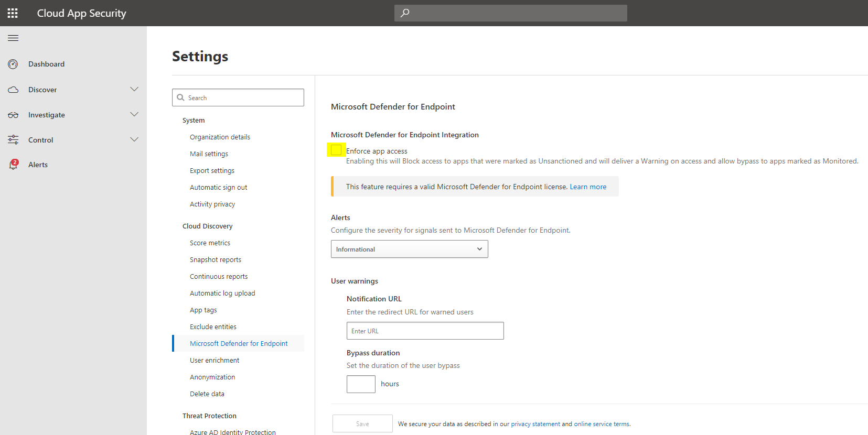Go to Dashboard in the sidebar
The image size is (868, 435).
46,64
